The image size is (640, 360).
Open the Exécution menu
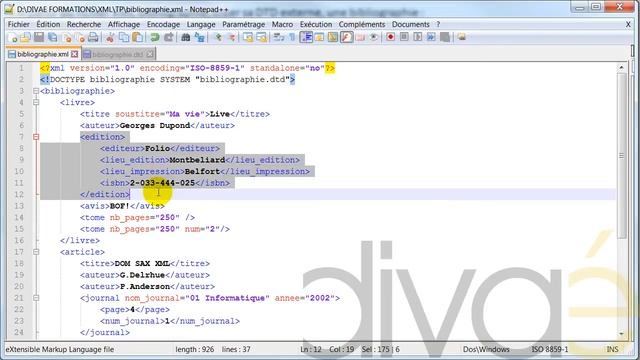[x=316, y=24]
